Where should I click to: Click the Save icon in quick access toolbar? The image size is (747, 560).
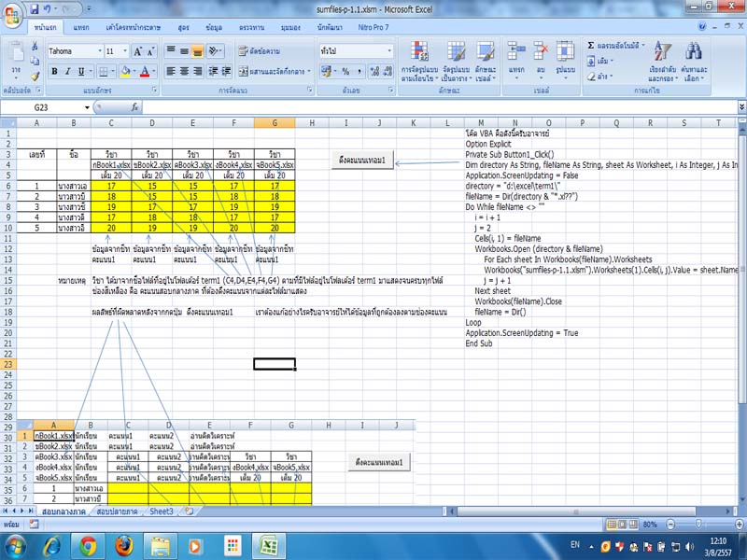(35, 8)
